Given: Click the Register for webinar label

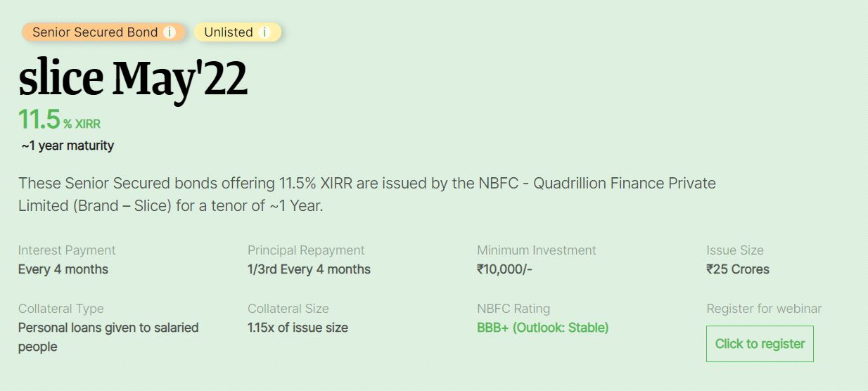Looking at the screenshot, I should point(764,309).
